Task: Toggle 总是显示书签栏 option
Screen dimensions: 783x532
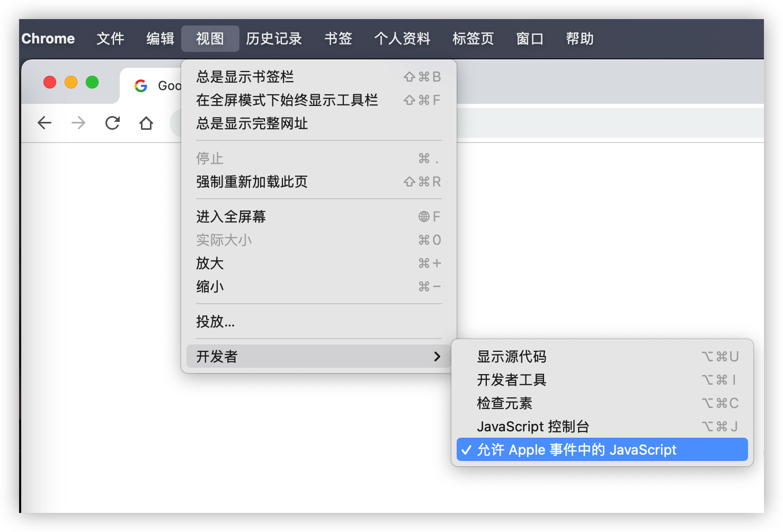Action: [x=318, y=77]
